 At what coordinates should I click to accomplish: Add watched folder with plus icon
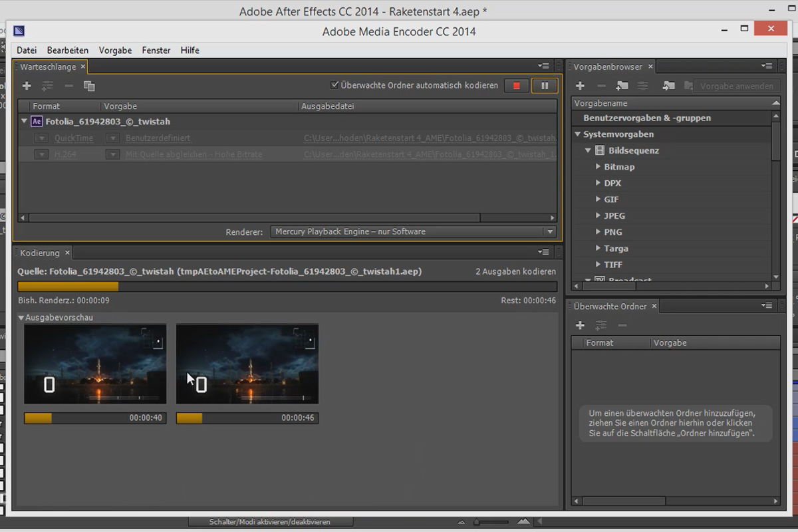pyautogui.click(x=580, y=325)
